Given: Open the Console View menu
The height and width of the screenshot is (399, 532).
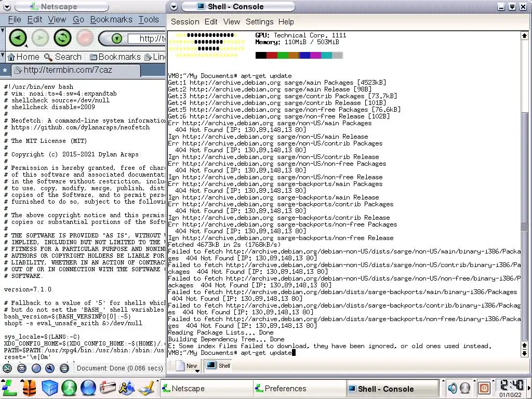Looking at the screenshot, I should (231, 22).
